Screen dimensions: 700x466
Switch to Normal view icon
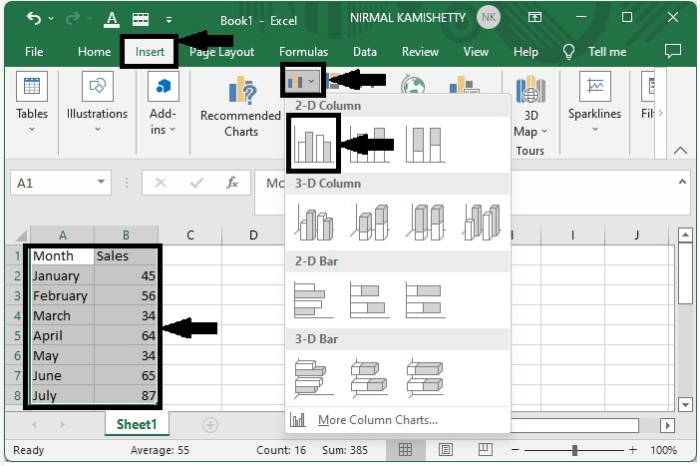405,449
